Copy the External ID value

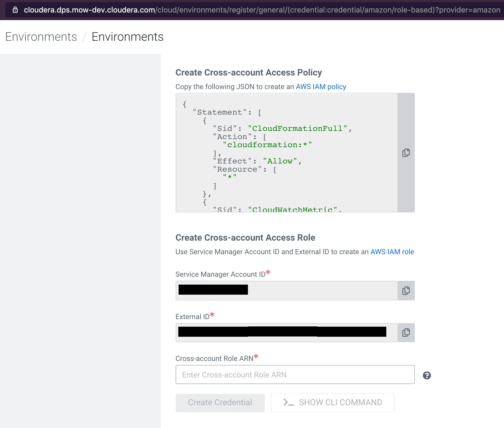406,332
